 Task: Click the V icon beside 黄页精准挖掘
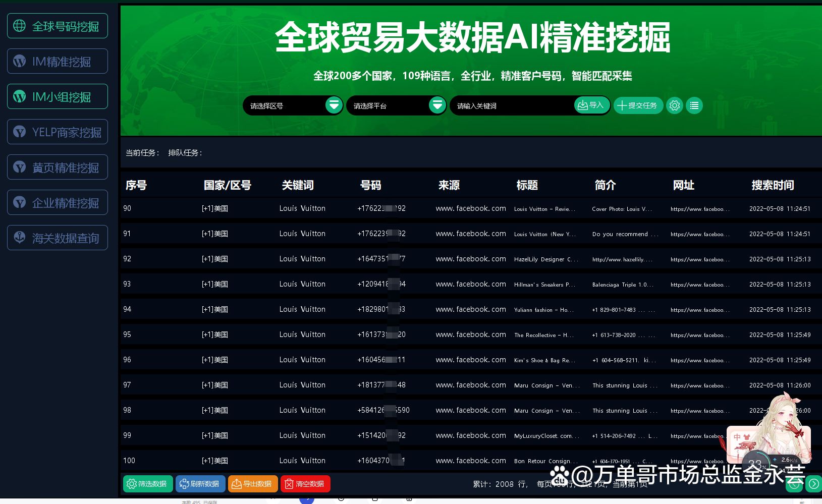pyautogui.click(x=19, y=167)
